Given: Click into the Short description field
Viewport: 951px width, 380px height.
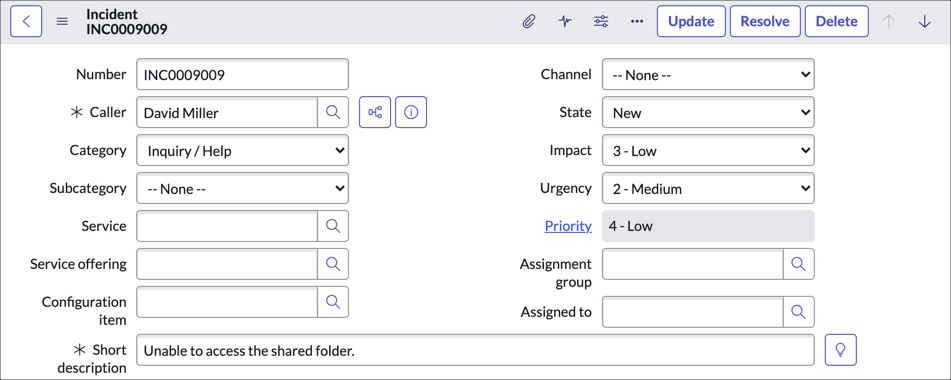Looking at the screenshot, I should click(x=476, y=350).
